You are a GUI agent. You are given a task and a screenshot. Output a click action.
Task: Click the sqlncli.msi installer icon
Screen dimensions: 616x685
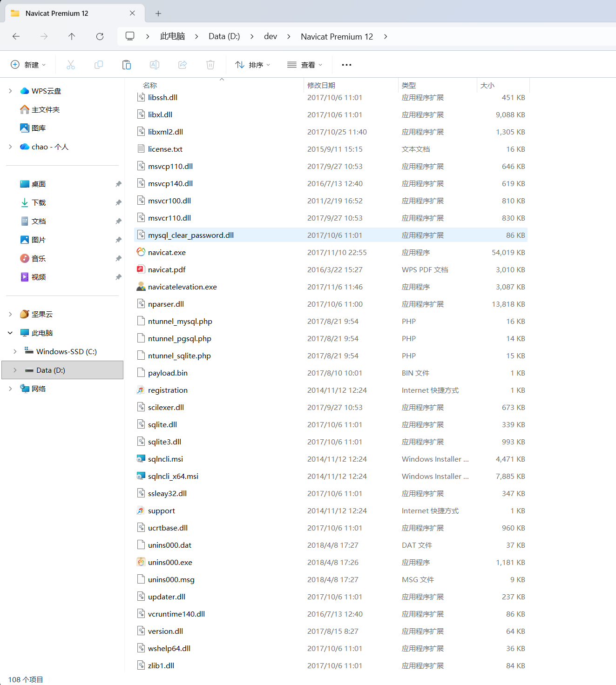pos(141,459)
